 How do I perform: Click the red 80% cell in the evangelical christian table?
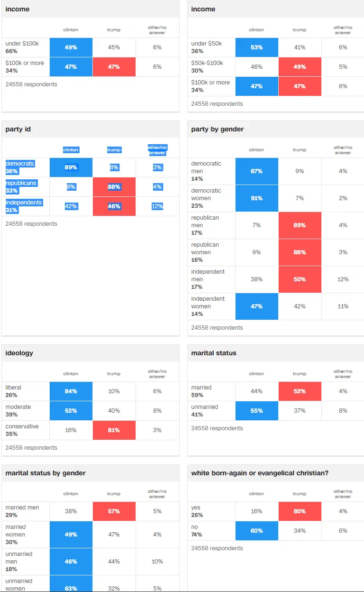pos(300,511)
